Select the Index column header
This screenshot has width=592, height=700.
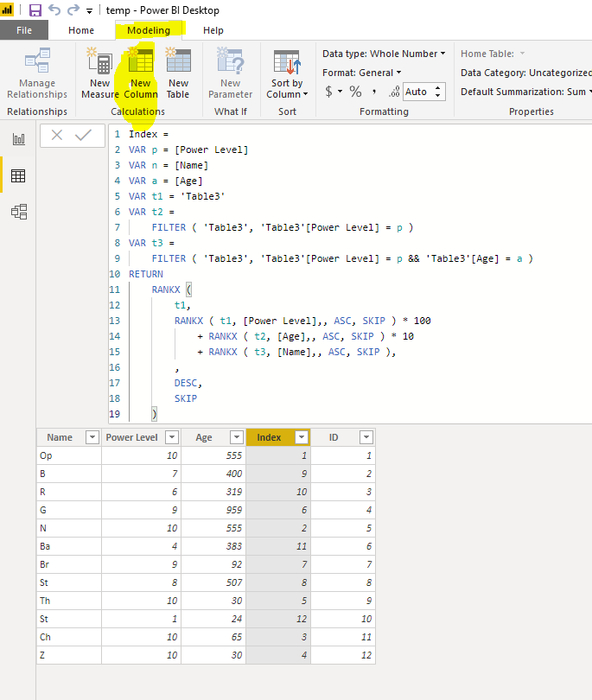point(269,437)
